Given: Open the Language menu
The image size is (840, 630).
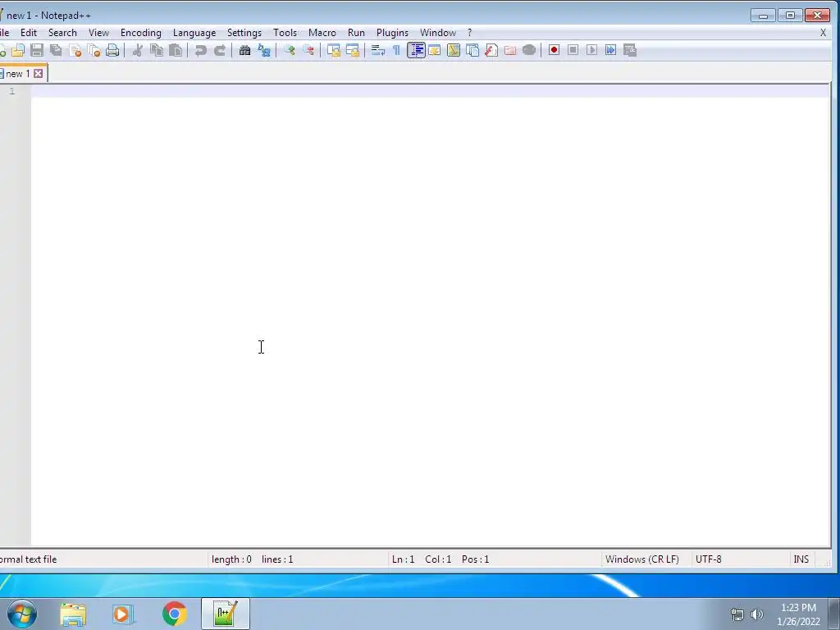Looking at the screenshot, I should click(x=194, y=33).
